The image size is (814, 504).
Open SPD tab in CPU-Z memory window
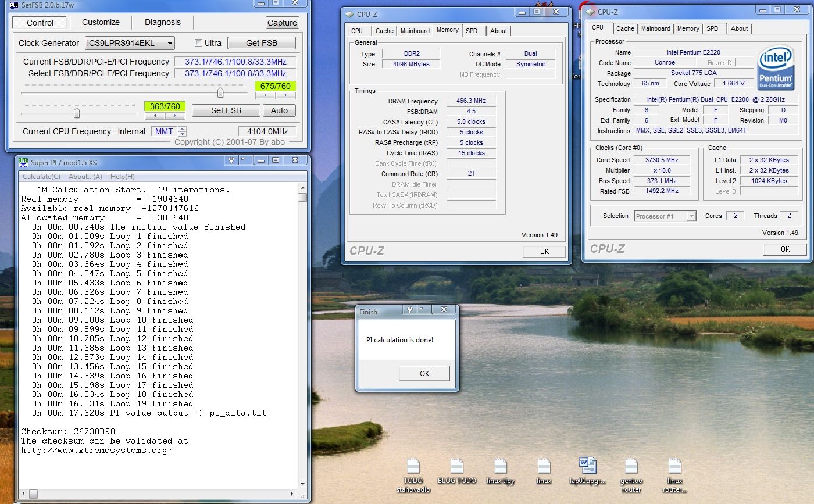tap(472, 31)
